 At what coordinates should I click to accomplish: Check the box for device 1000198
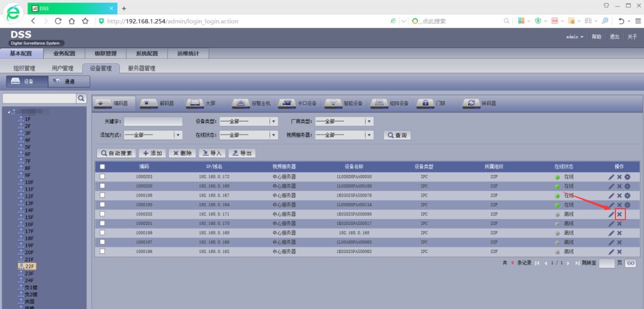[x=103, y=195]
